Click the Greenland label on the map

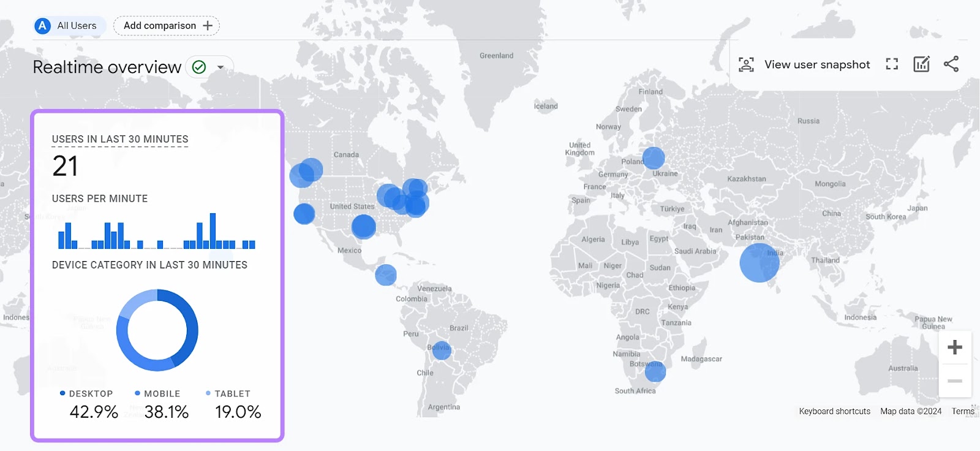click(x=496, y=55)
